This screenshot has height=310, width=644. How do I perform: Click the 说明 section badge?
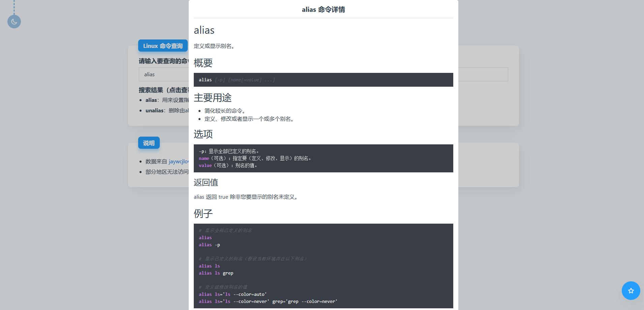[x=149, y=143]
